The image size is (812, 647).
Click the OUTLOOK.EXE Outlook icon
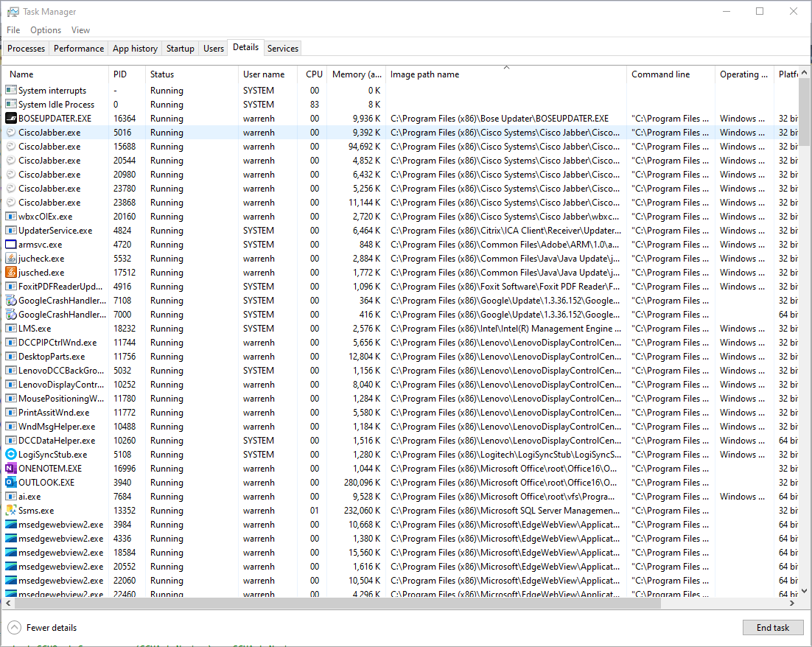(x=11, y=482)
